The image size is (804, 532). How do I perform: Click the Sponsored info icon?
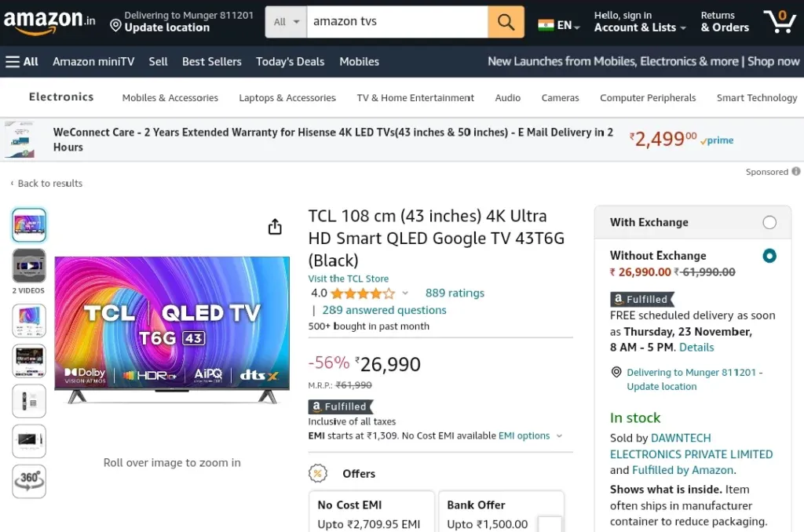[x=796, y=171]
